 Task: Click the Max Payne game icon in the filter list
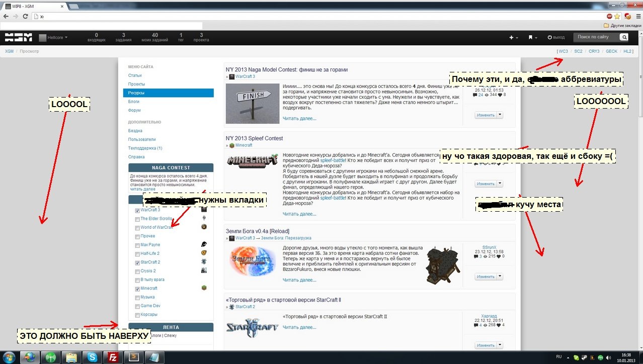click(x=204, y=244)
